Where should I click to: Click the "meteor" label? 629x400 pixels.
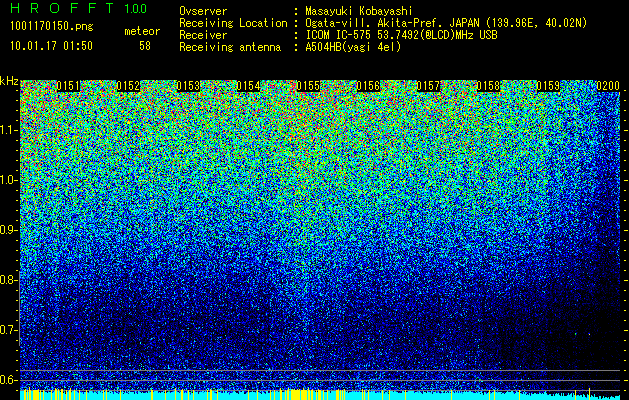pyautogui.click(x=142, y=31)
